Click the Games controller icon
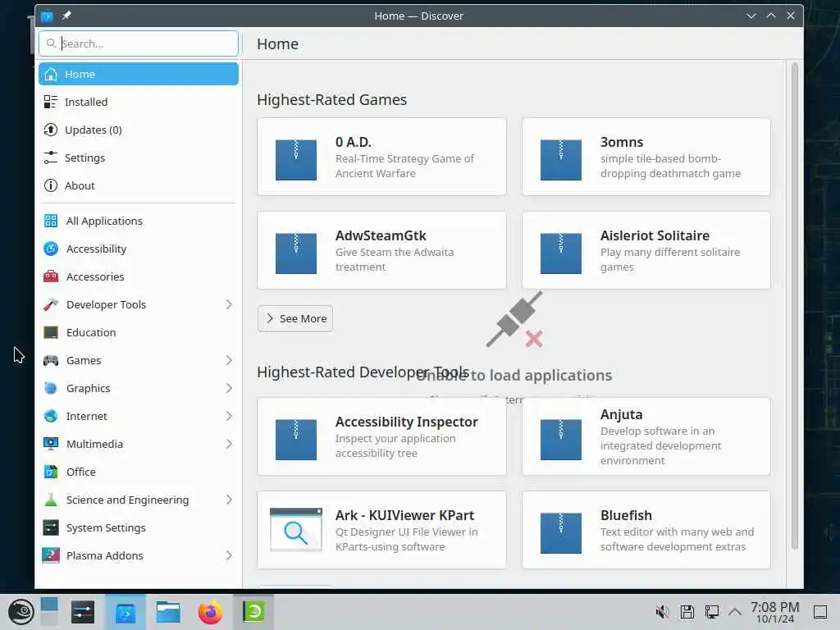Image resolution: width=840 pixels, height=630 pixels. [x=51, y=360]
